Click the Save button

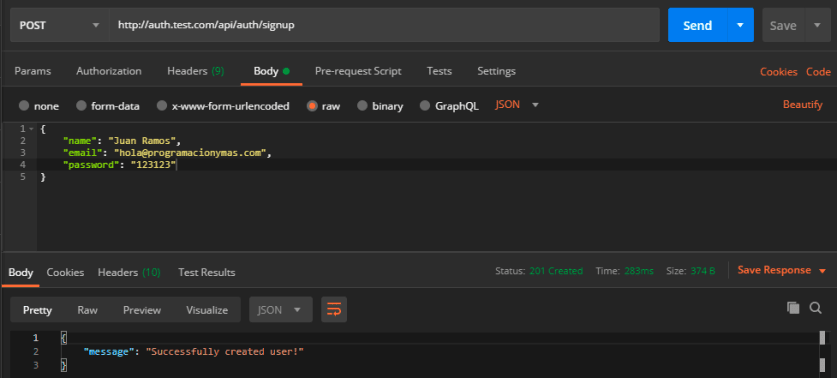point(783,25)
